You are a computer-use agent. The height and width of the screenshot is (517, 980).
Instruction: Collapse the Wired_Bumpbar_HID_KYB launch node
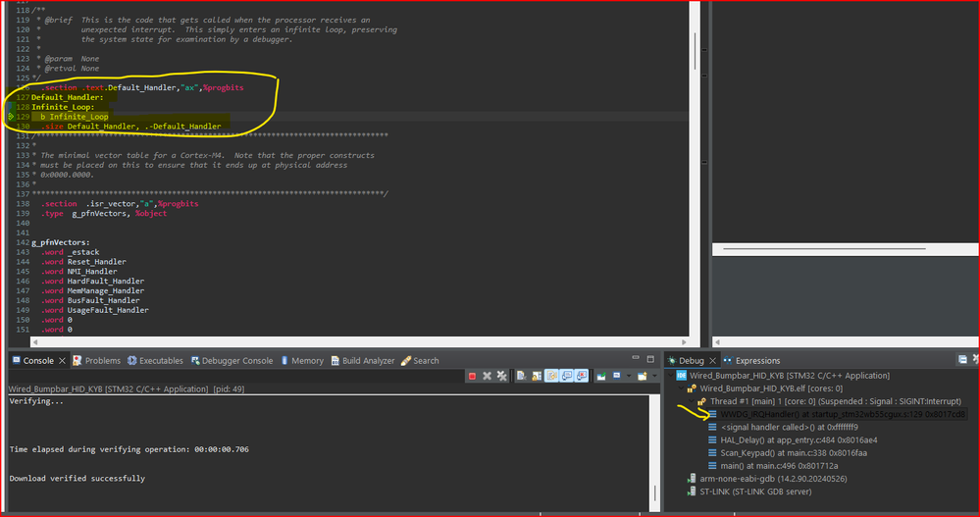671,375
